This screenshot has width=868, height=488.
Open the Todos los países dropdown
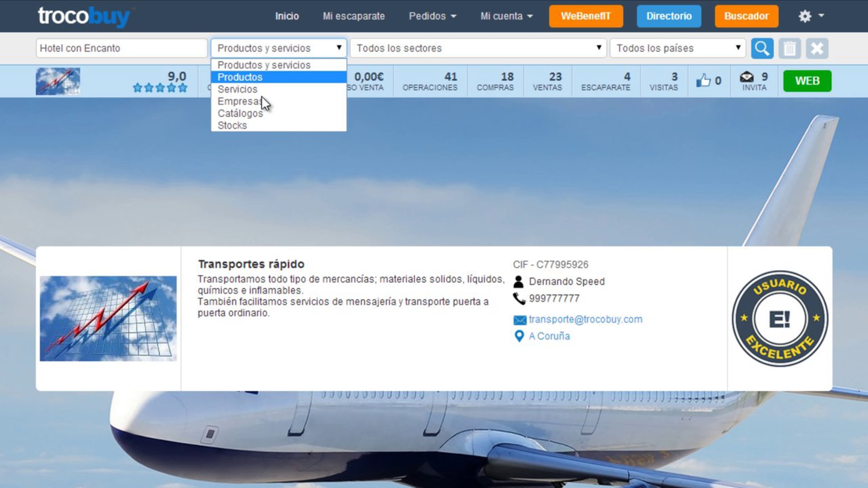[678, 48]
